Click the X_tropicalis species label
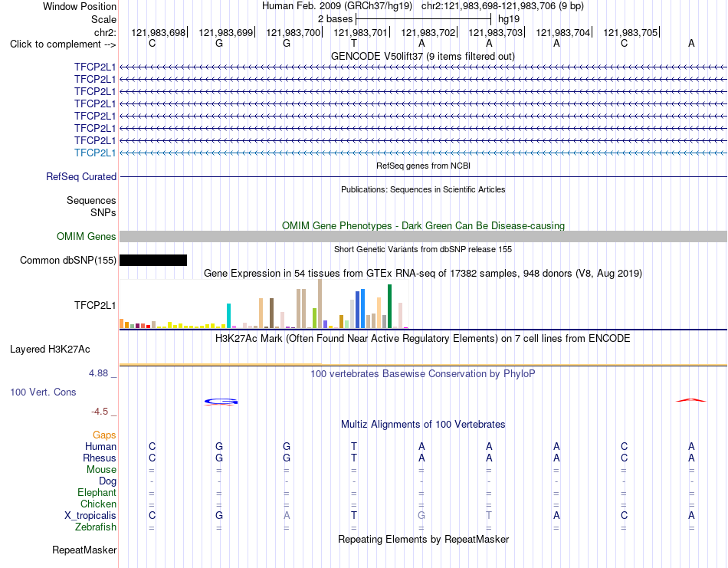The image size is (728, 568). [90, 516]
